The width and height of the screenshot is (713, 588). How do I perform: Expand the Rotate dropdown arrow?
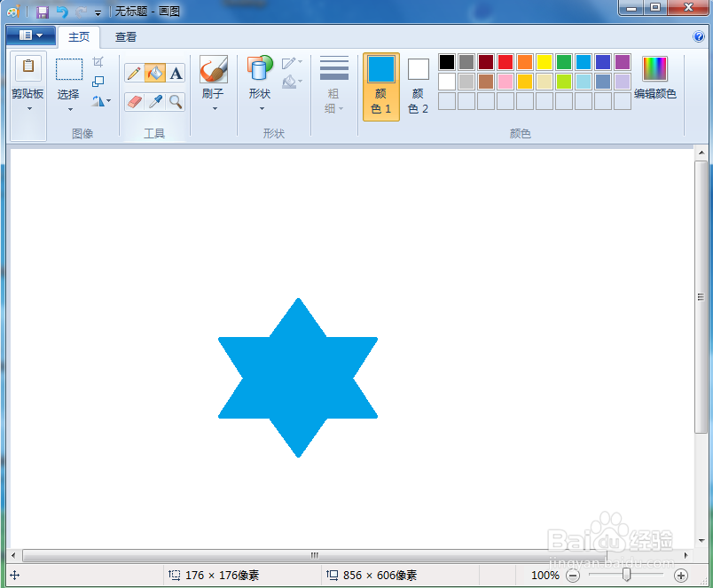coord(109,101)
